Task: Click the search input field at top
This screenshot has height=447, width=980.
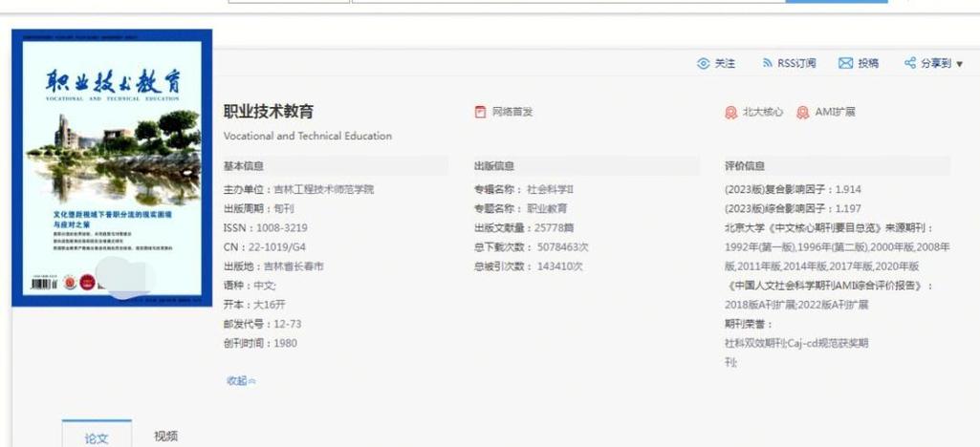Action: tap(569, 1)
